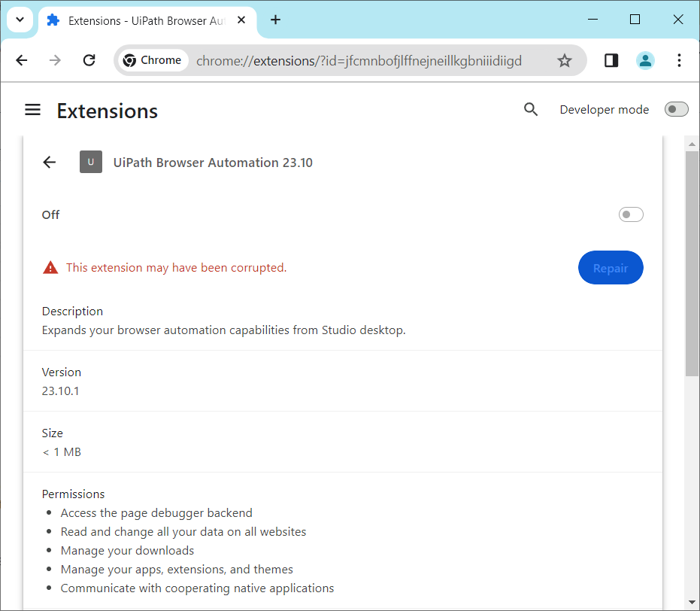Click the browser back navigation arrow

tap(22, 60)
